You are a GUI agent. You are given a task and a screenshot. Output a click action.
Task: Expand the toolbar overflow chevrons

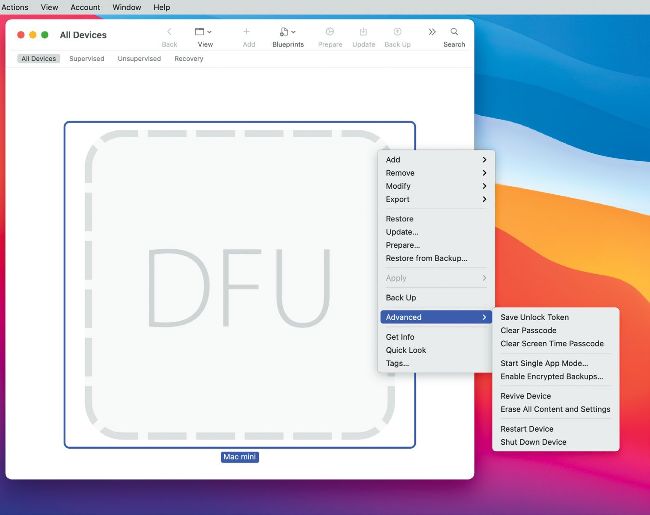click(x=432, y=32)
